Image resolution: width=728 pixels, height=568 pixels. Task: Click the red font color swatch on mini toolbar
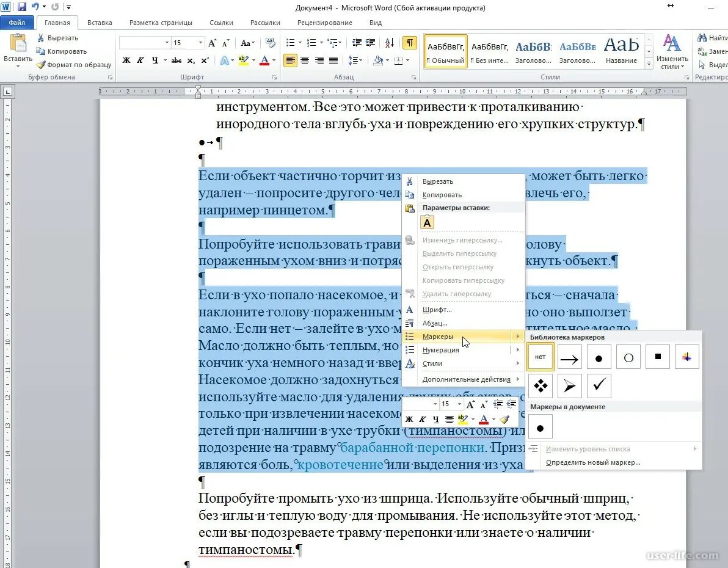[482, 419]
